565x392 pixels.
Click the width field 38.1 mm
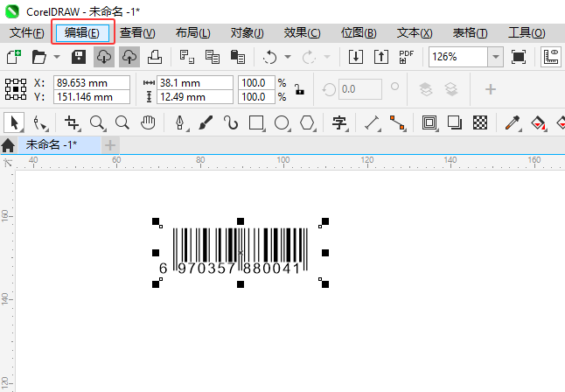click(x=195, y=82)
